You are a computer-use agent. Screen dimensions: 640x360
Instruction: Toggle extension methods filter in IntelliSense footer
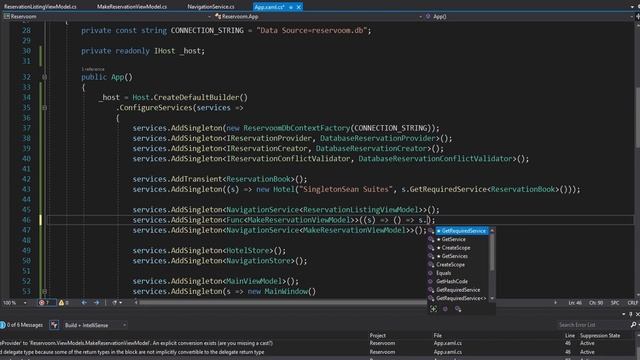(458, 309)
